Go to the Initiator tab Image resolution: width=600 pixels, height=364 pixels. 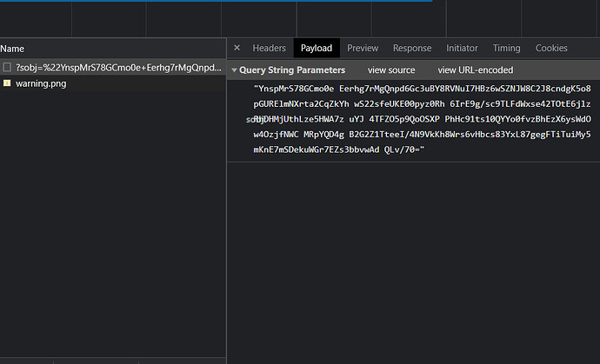coord(462,48)
